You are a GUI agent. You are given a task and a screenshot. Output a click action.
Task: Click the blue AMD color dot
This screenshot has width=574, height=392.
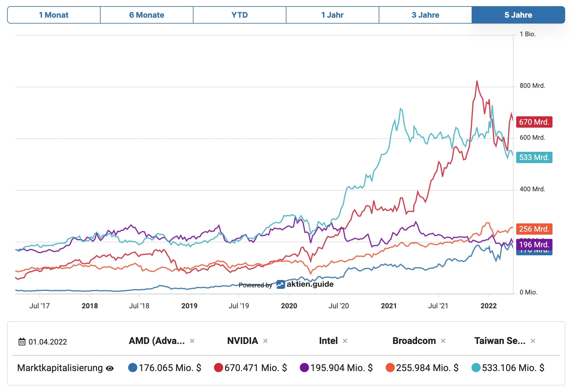pyautogui.click(x=133, y=368)
